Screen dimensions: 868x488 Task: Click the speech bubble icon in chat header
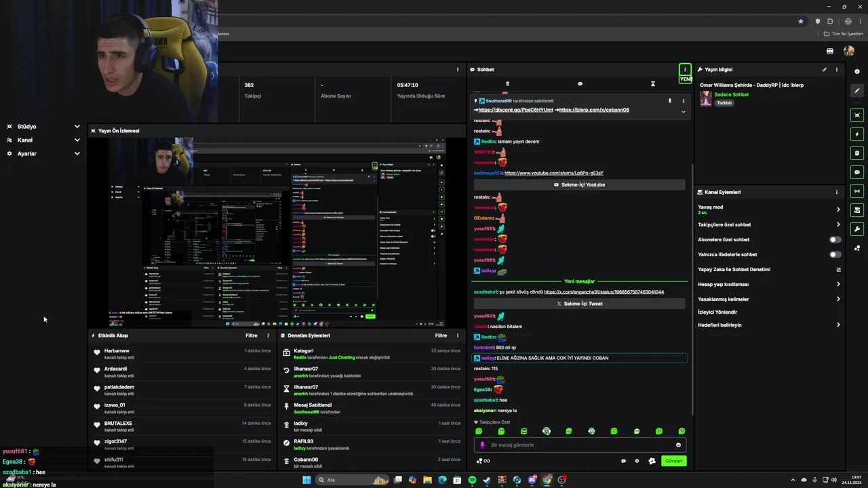tap(580, 84)
